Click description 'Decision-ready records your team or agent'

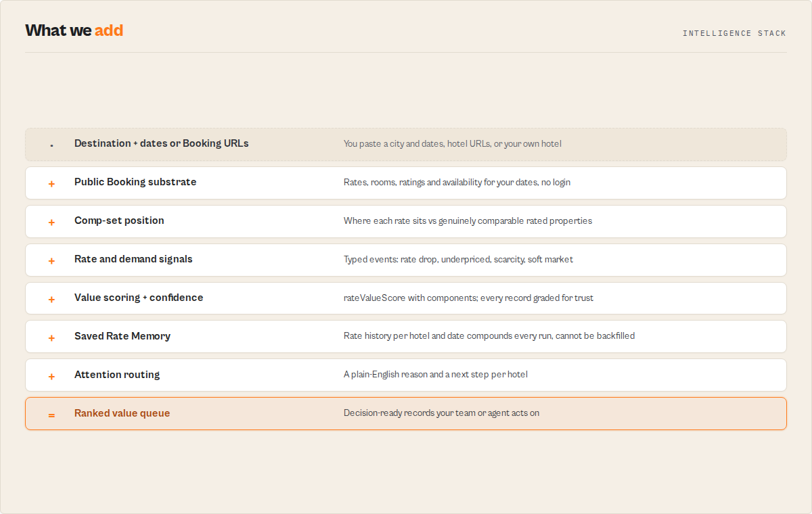coord(441,413)
